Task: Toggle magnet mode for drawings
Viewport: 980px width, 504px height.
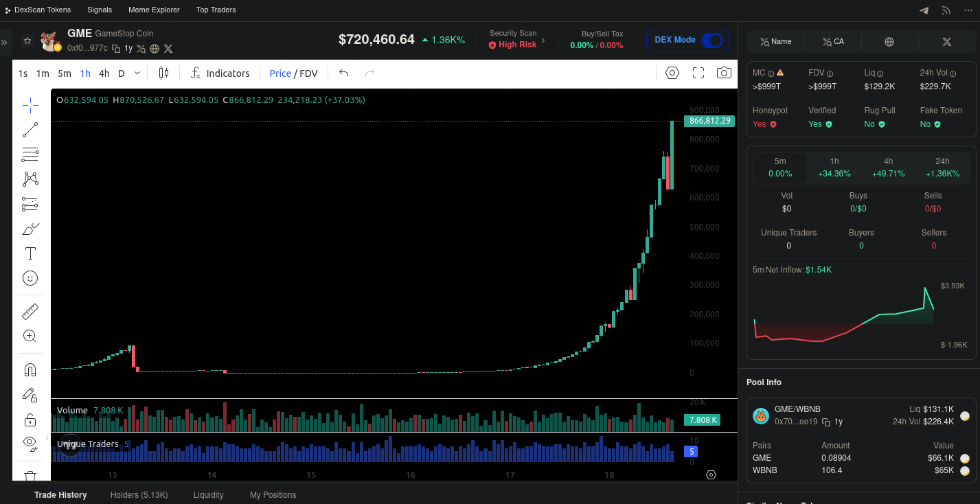Action: (x=30, y=370)
